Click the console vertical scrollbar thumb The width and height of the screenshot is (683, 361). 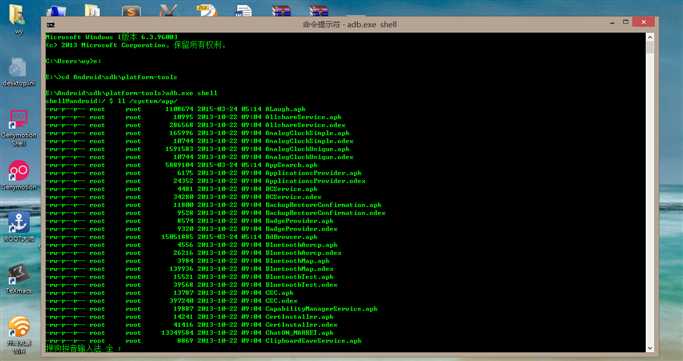650,47
